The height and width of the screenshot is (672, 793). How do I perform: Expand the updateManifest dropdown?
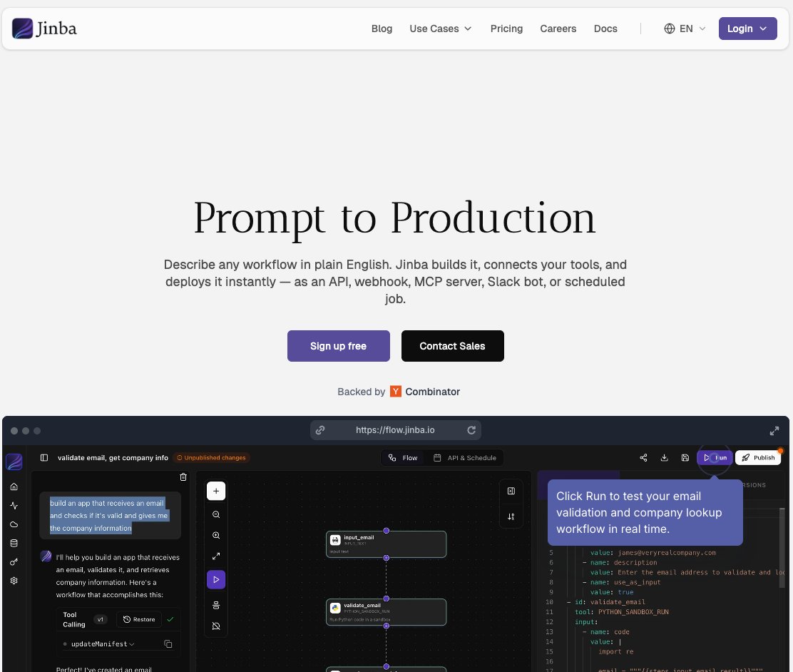pos(103,644)
